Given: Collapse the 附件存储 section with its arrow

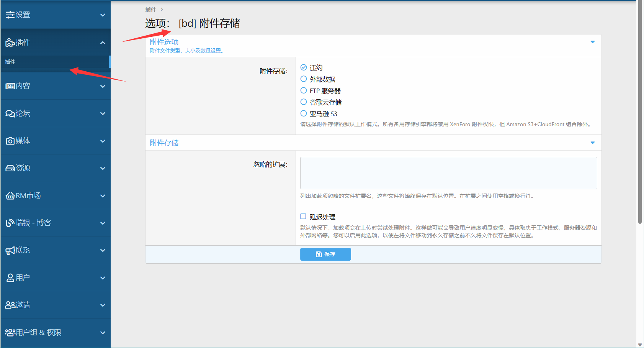Looking at the screenshot, I should pyautogui.click(x=592, y=143).
